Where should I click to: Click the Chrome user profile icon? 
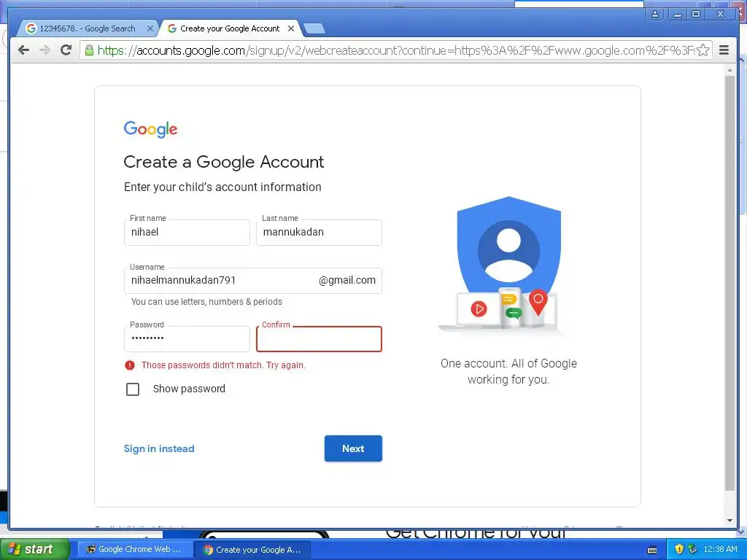(656, 14)
